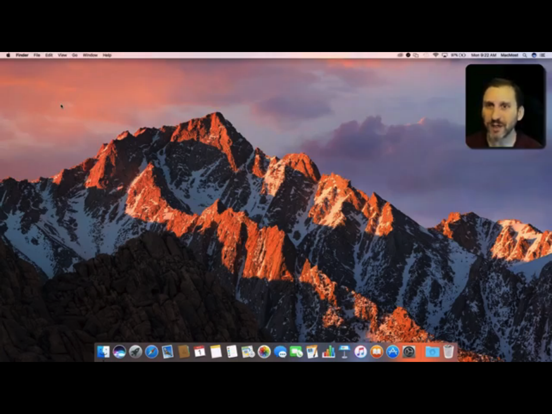Open iBooks orange icon in Dock
Viewport: 552px width, 414px height.
pyautogui.click(x=377, y=352)
